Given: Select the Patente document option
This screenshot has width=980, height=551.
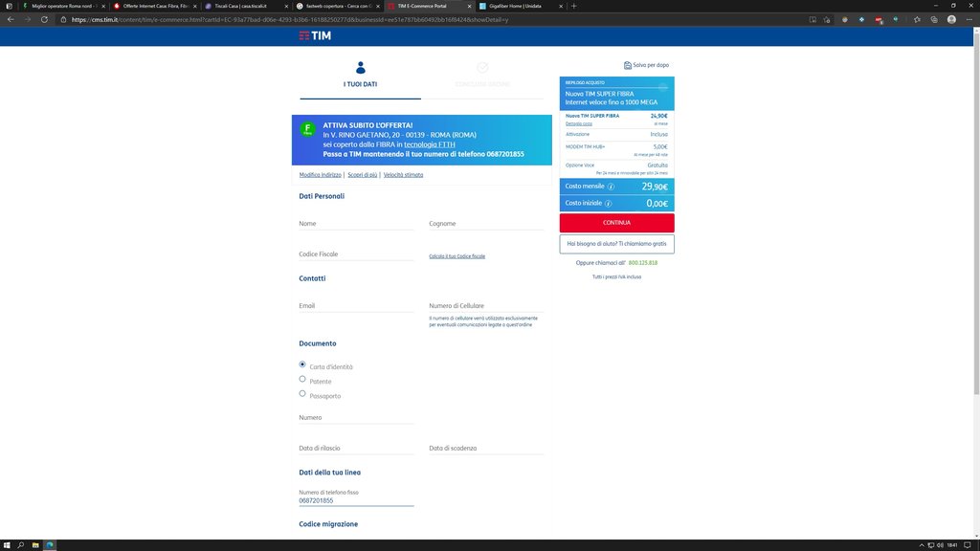Looking at the screenshot, I should click(x=302, y=379).
